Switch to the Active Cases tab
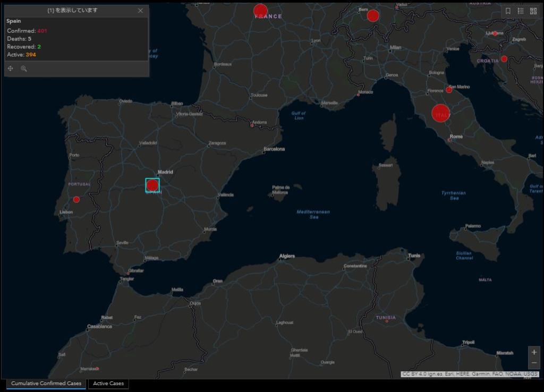The image size is (544, 392). point(108,384)
